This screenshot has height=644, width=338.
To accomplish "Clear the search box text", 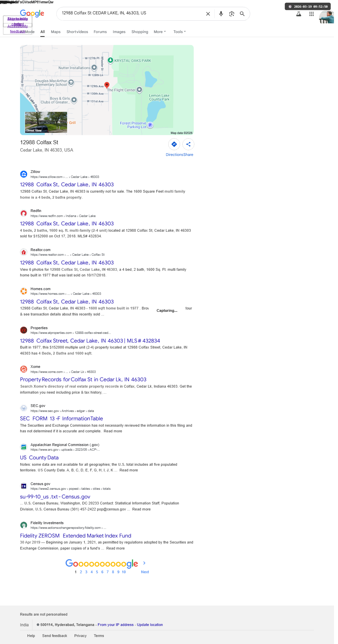I will point(208,14).
